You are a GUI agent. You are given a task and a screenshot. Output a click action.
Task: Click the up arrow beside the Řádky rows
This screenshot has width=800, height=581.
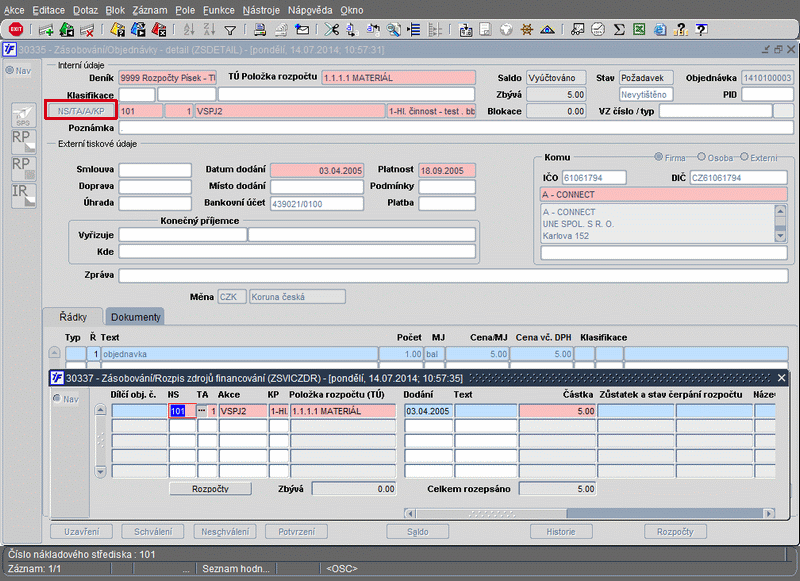[55, 353]
